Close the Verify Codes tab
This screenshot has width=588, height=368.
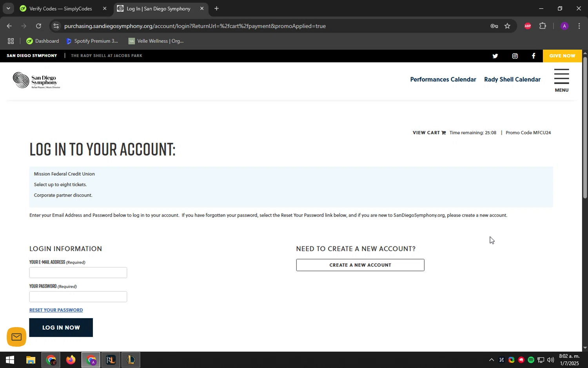tap(104, 9)
